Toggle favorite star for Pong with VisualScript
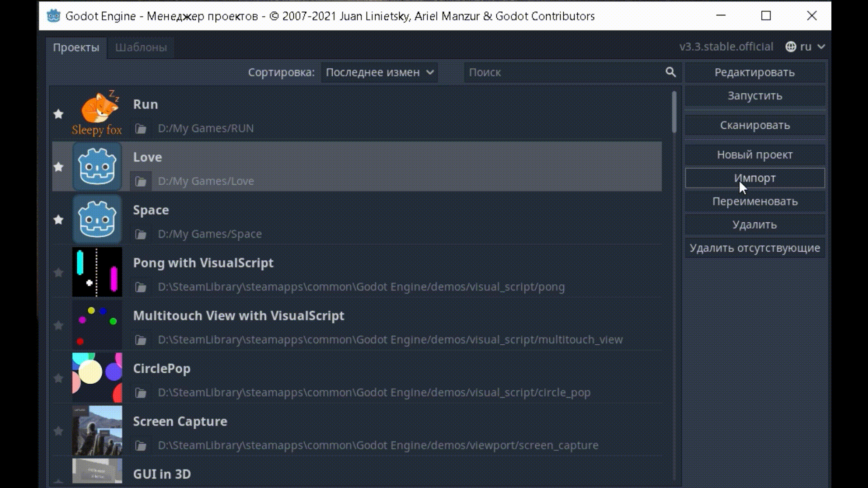The image size is (868, 488). click(x=58, y=272)
